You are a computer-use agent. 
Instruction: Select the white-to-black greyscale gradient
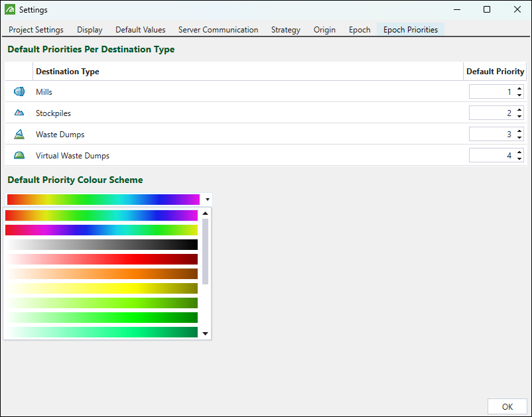[x=101, y=245]
